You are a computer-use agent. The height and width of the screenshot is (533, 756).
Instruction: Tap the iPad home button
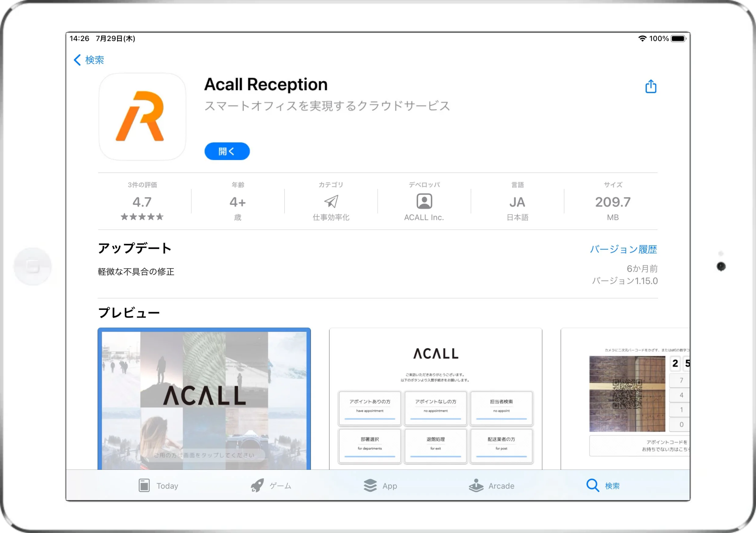click(33, 266)
